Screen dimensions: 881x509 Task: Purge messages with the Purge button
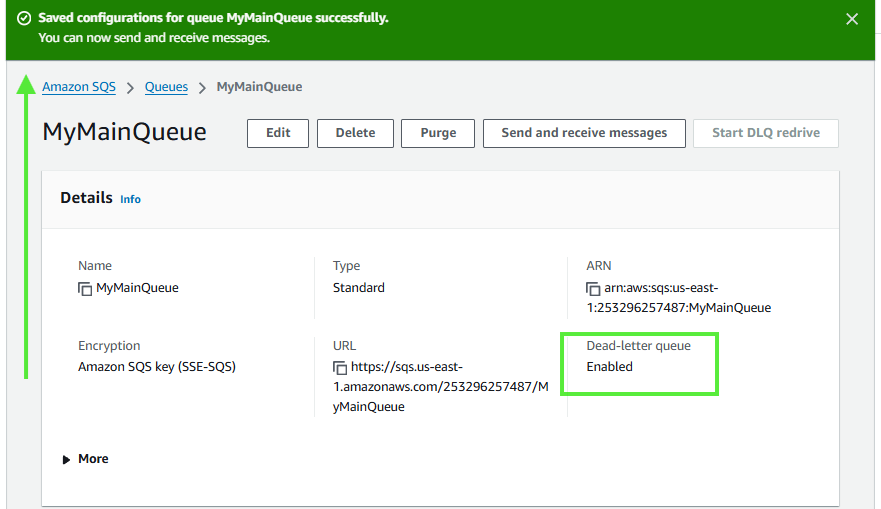click(x=438, y=133)
